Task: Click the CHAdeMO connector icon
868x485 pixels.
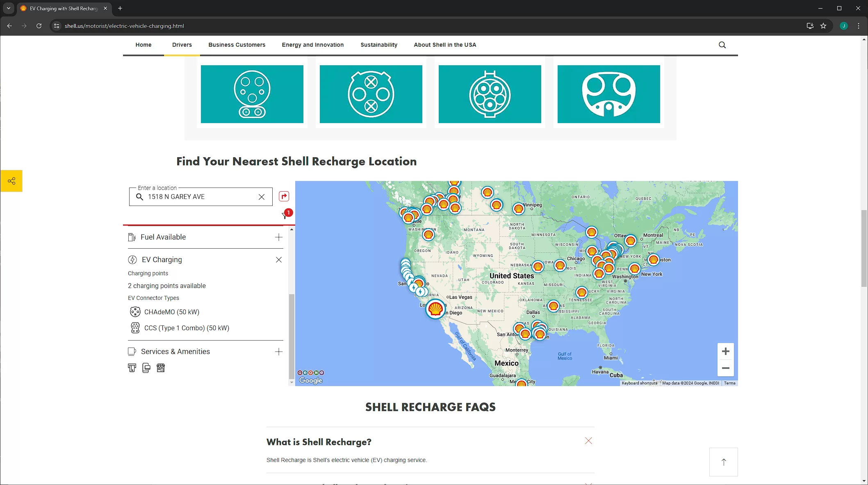Action: pyautogui.click(x=135, y=312)
